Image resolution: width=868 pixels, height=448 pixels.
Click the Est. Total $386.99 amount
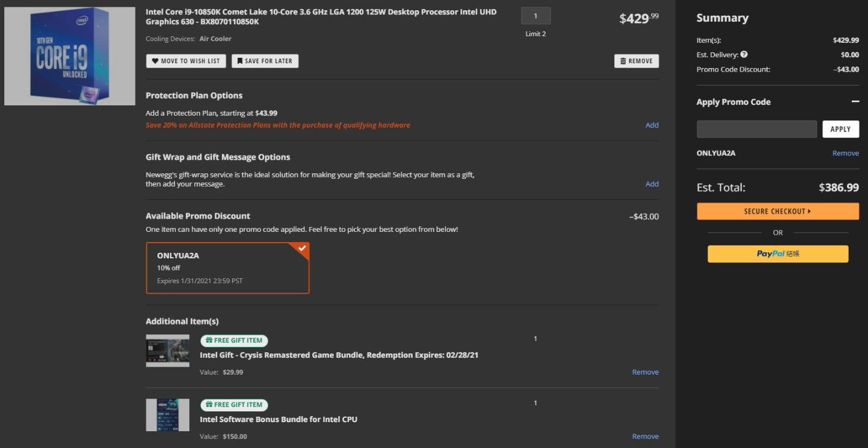tap(839, 187)
